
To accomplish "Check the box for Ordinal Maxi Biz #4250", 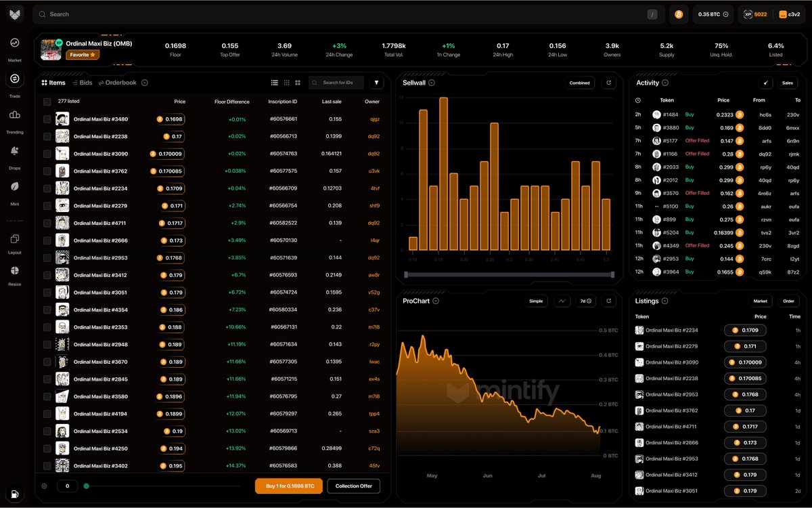I will point(47,448).
